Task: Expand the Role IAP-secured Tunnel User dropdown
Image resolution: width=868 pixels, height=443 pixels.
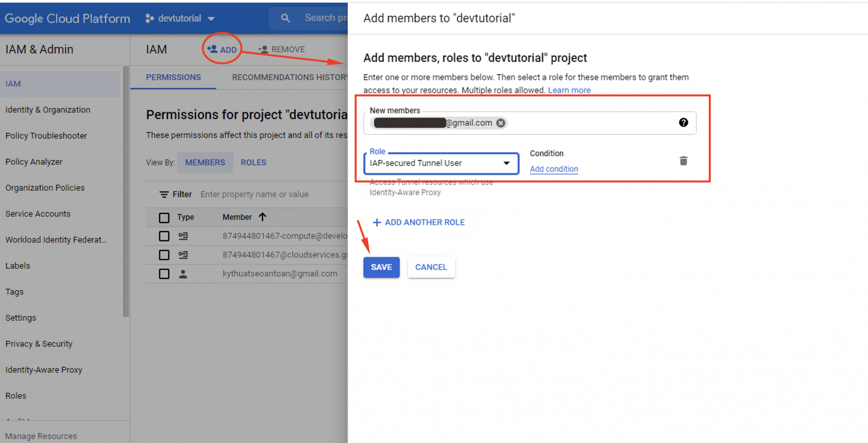Action: (x=441, y=163)
